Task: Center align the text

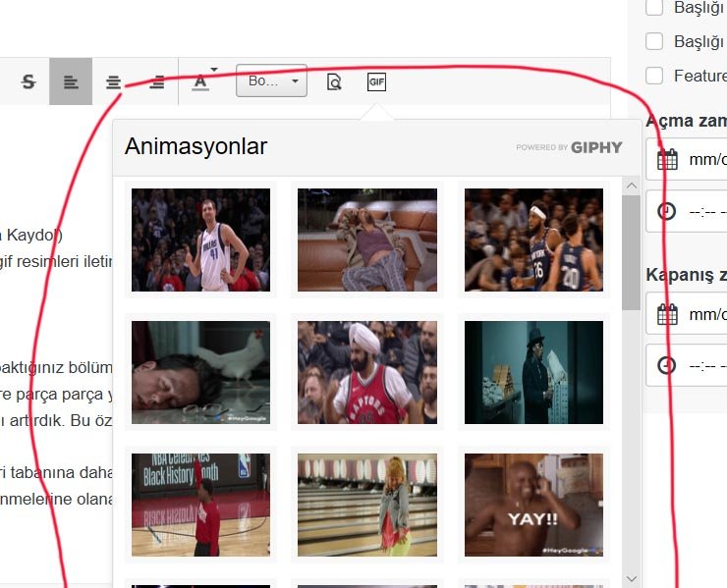Action: point(113,82)
